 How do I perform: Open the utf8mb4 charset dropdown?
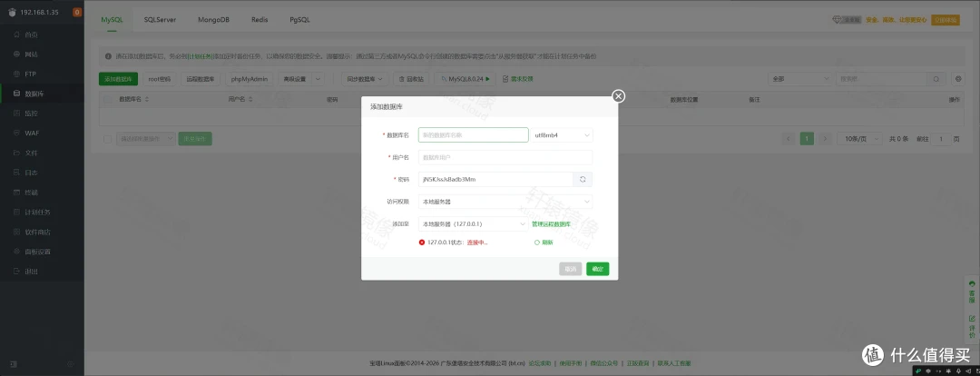[x=563, y=135]
